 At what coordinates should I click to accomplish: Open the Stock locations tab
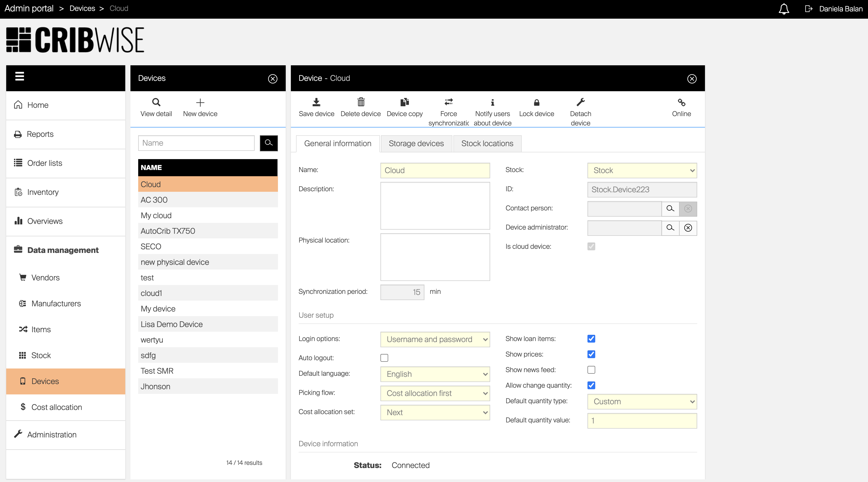click(x=487, y=143)
